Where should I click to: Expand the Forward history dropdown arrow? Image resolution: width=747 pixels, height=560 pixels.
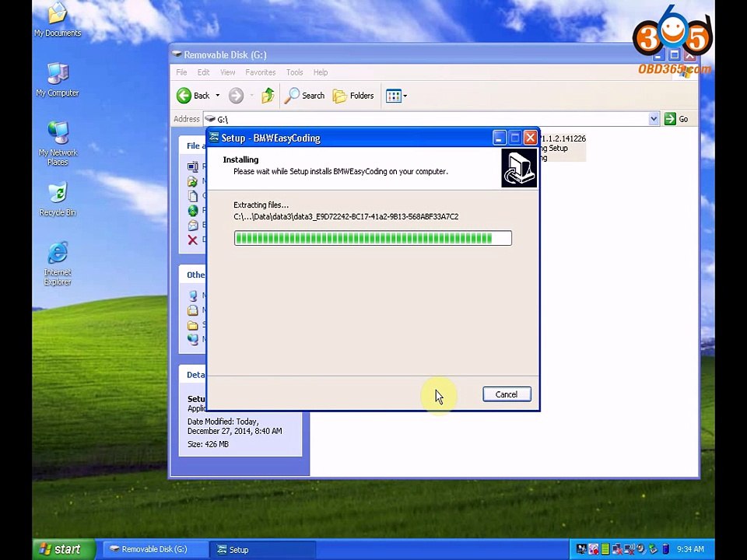pyautogui.click(x=251, y=96)
